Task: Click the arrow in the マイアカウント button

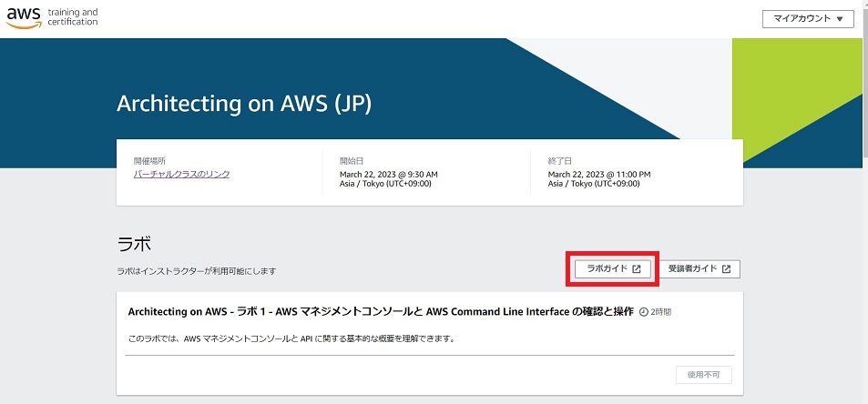Action: click(x=839, y=19)
